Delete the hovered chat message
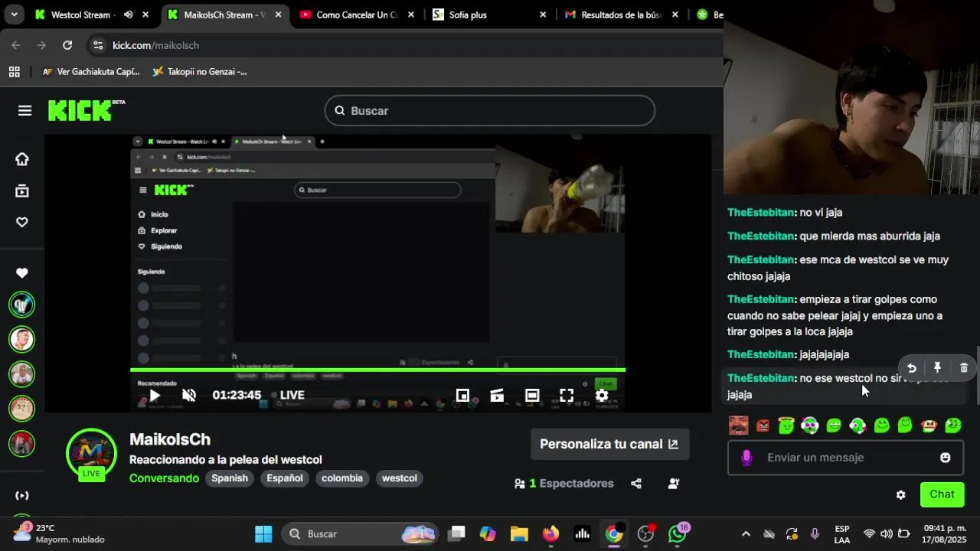980x551 pixels. click(964, 368)
